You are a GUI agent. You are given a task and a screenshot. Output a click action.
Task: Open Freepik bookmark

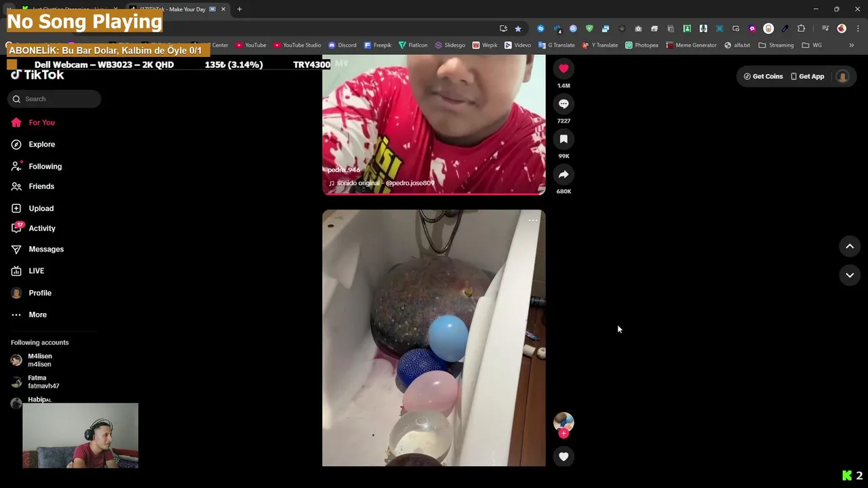[378, 45]
